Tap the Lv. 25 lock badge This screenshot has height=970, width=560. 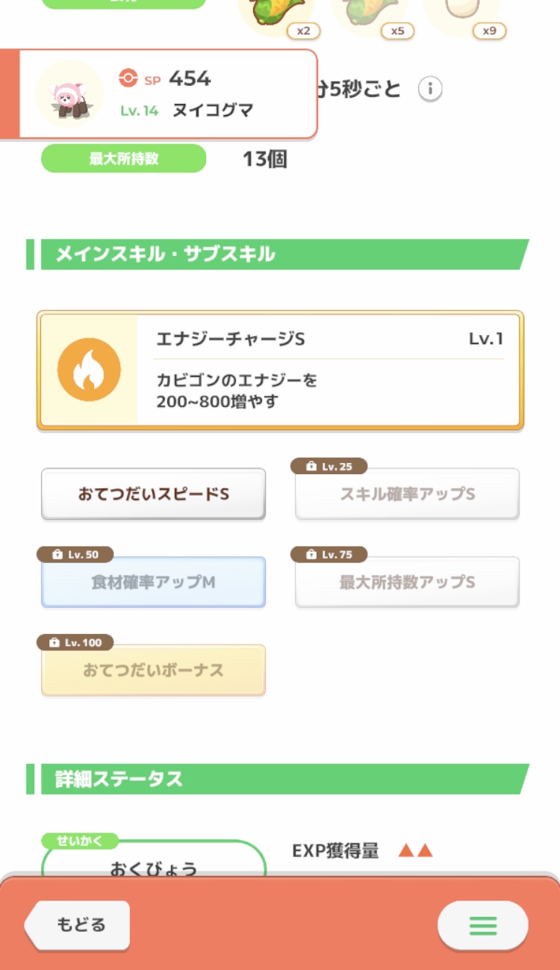click(x=329, y=467)
